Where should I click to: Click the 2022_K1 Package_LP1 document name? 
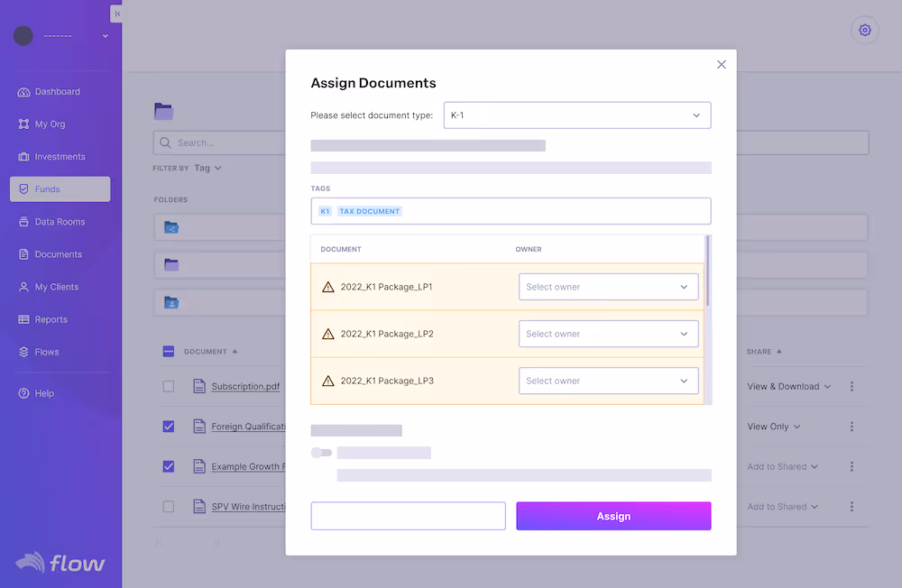[387, 287]
